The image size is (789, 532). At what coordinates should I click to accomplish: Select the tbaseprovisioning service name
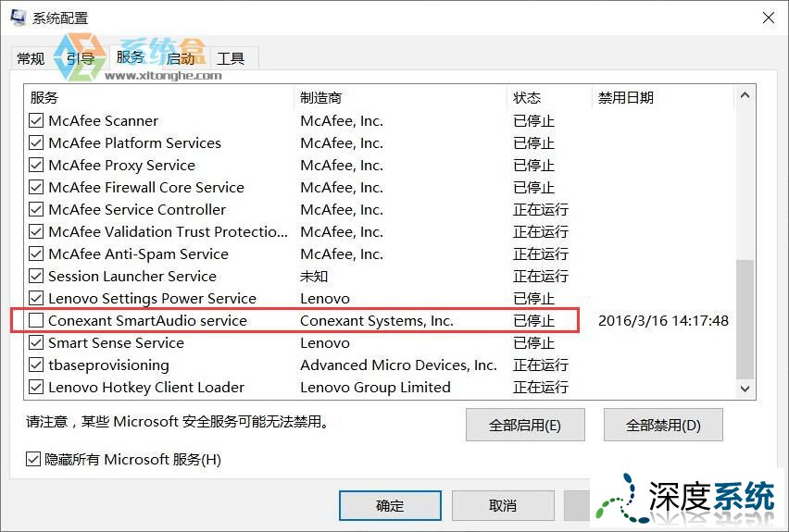pyautogui.click(x=108, y=365)
